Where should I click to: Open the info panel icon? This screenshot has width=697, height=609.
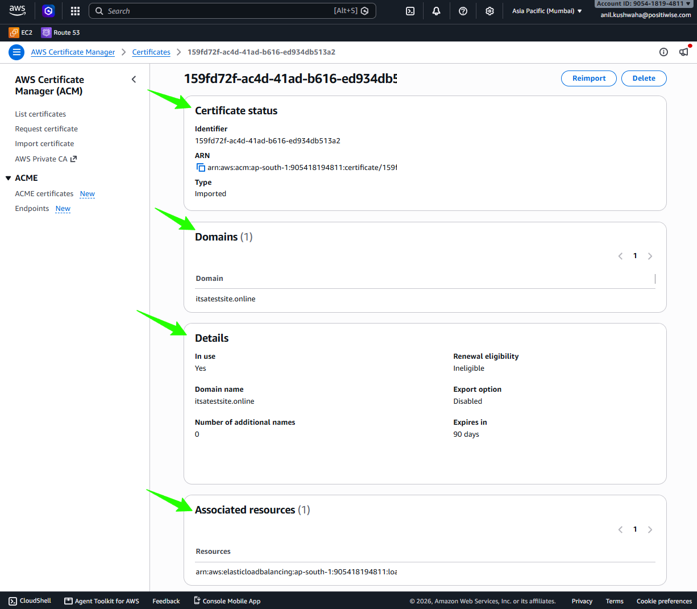coord(663,52)
